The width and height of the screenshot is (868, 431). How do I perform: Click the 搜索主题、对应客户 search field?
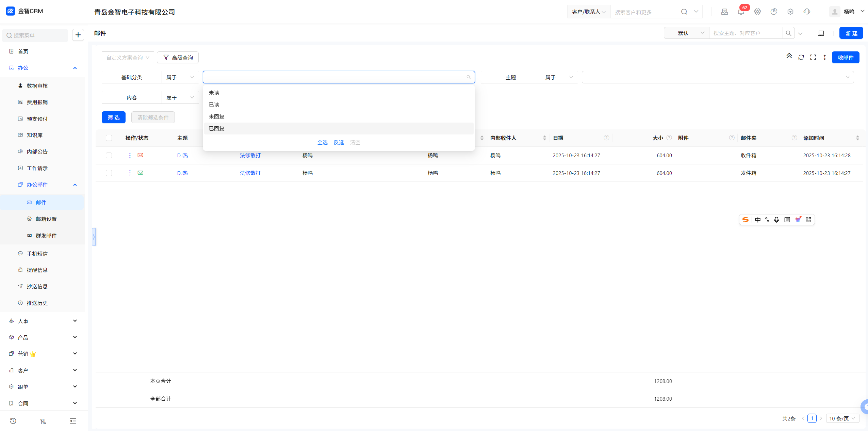(745, 33)
